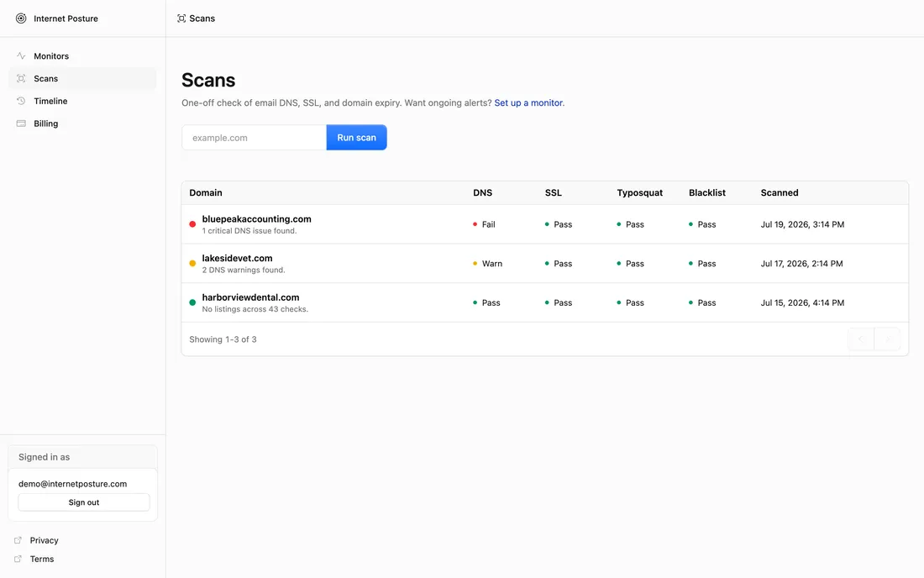Click the "2 DNS warnings found." note
Viewport: 924px width, 578px height.
[x=244, y=270]
